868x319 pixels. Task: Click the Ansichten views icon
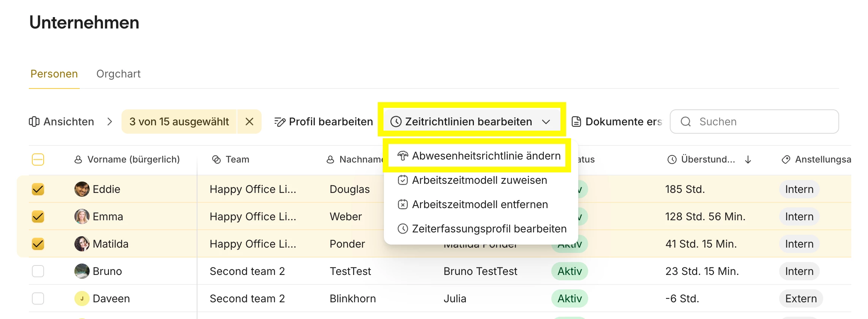pyautogui.click(x=34, y=122)
